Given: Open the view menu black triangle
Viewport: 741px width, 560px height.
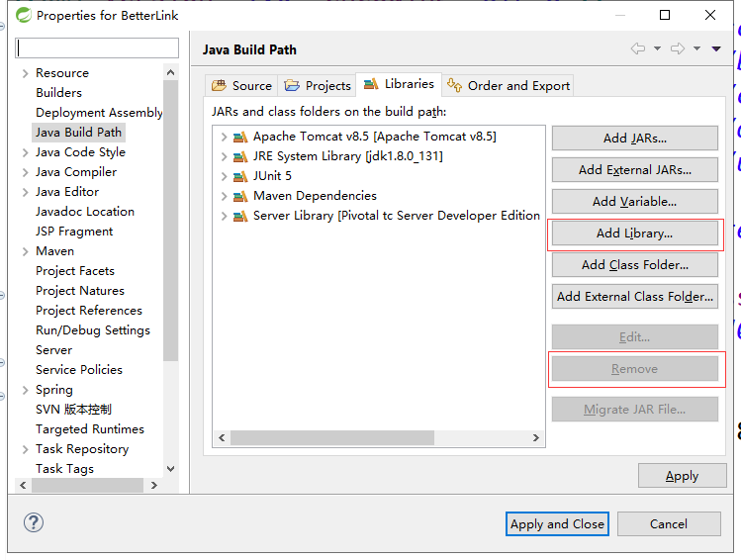Looking at the screenshot, I should (716, 48).
